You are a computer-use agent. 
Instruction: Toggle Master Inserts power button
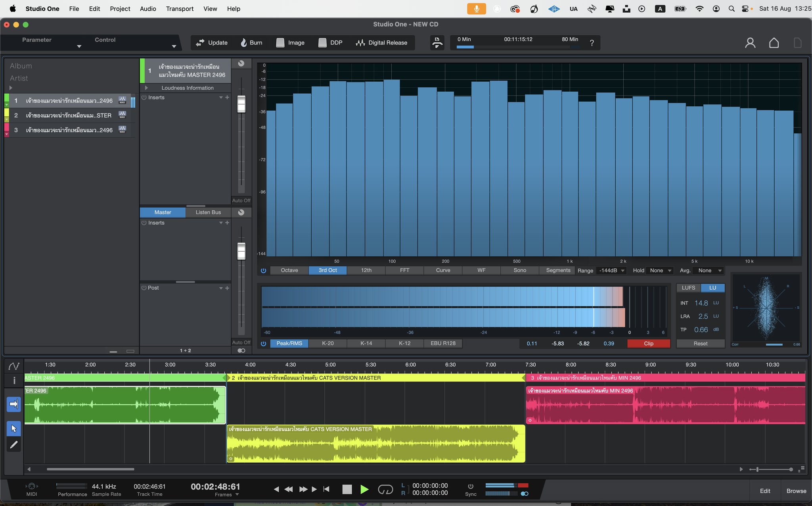[x=144, y=223]
